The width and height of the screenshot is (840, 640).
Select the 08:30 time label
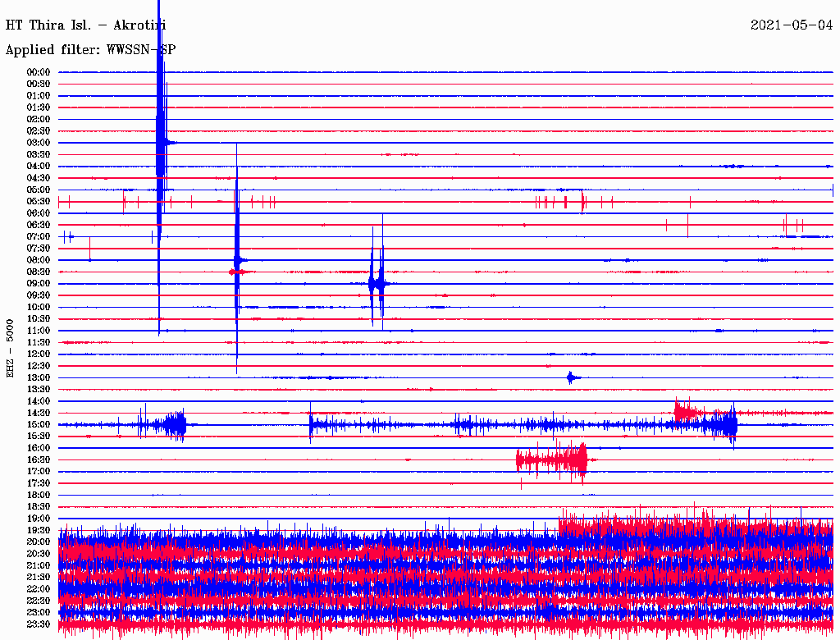pyautogui.click(x=38, y=272)
